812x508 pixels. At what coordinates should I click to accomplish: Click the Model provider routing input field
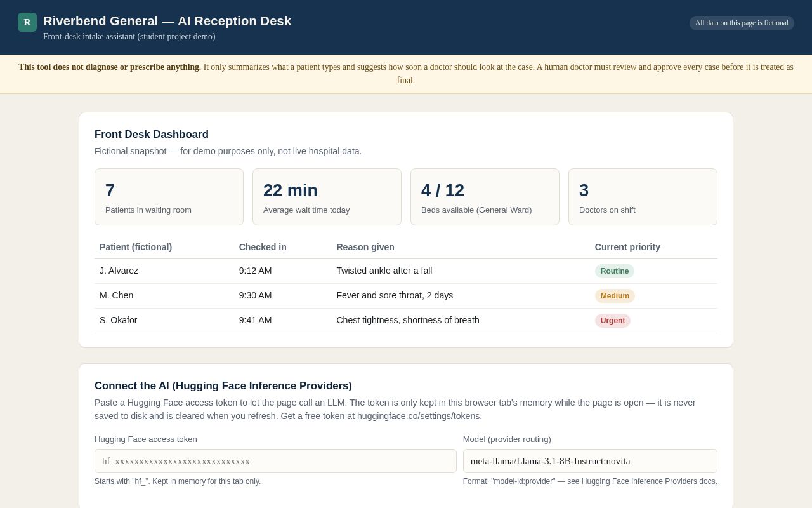point(590,461)
